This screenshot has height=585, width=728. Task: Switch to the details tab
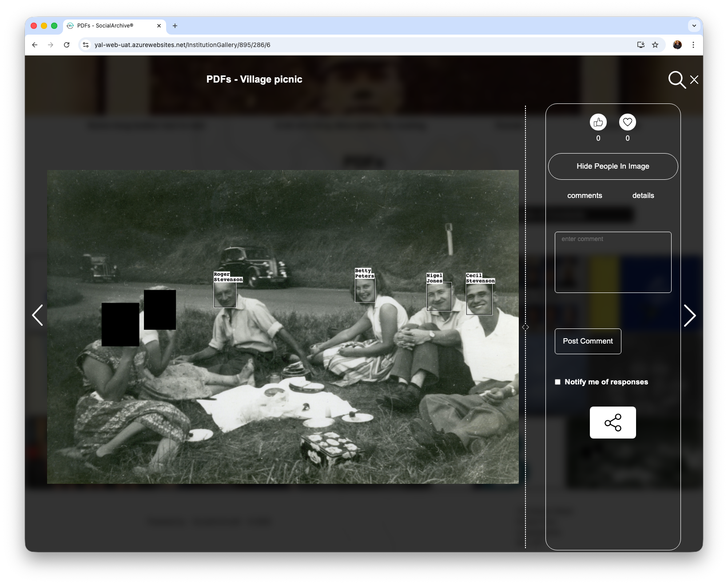(643, 195)
